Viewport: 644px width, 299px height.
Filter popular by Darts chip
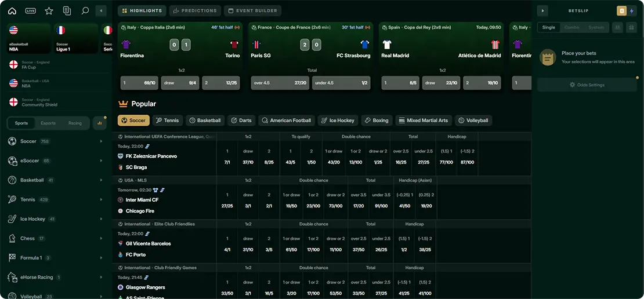pyautogui.click(x=241, y=121)
